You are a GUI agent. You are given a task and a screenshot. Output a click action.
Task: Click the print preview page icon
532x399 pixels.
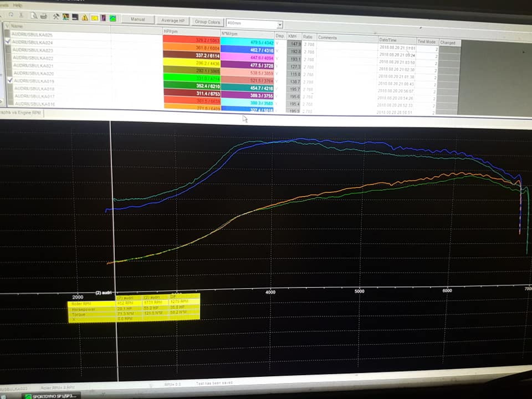pyautogui.click(x=34, y=16)
